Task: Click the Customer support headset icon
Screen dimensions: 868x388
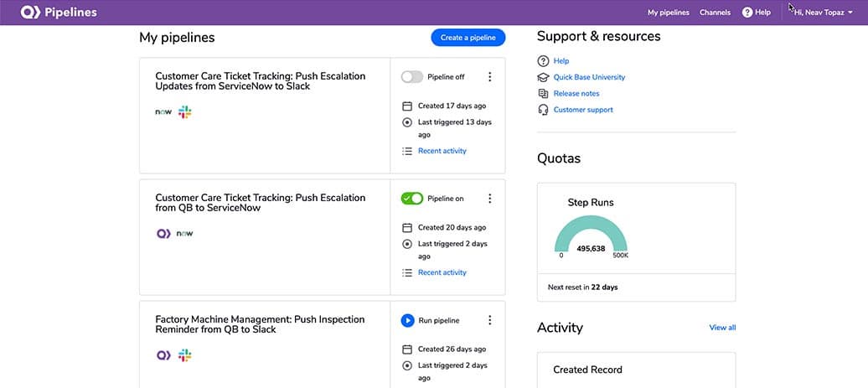Action: click(543, 110)
